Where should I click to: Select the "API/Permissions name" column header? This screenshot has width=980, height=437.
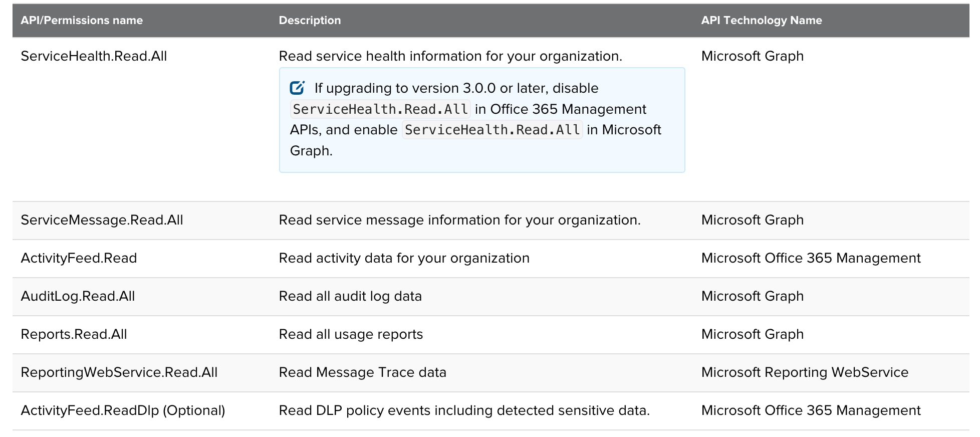tap(82, 21)
